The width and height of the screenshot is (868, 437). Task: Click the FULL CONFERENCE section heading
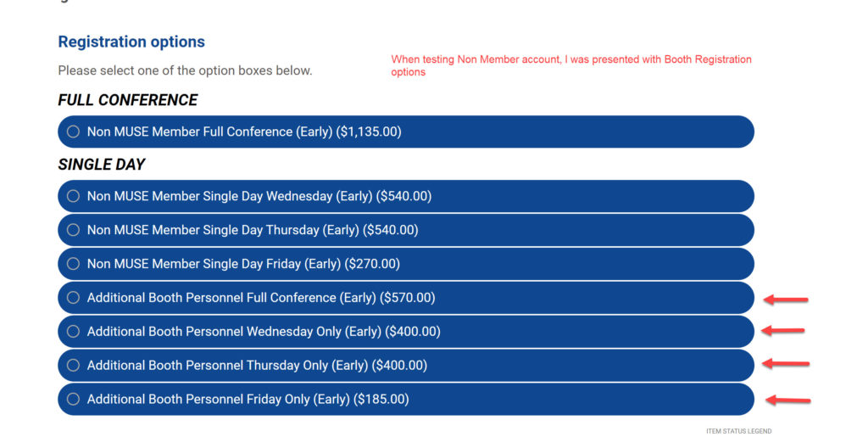(128, 99)
